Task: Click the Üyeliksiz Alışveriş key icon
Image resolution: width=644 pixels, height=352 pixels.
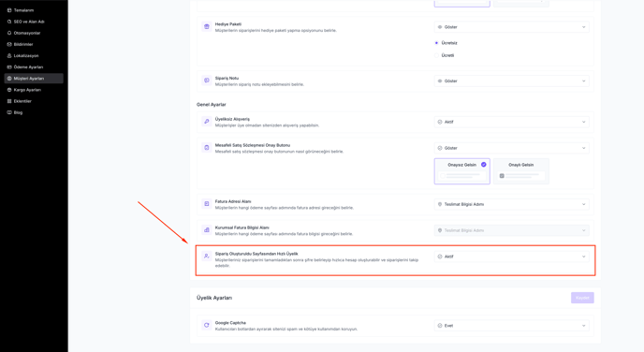Action: (207, 122)
